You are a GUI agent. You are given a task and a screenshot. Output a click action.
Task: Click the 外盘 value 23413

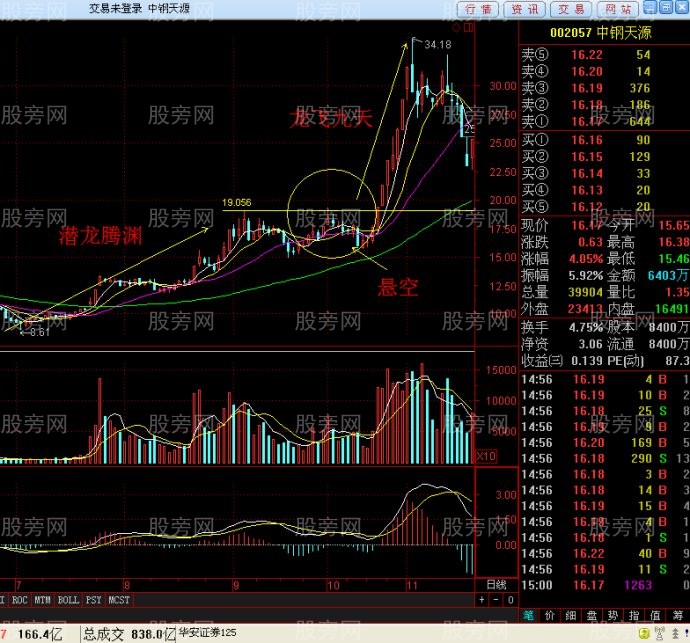tap(585, 309)
